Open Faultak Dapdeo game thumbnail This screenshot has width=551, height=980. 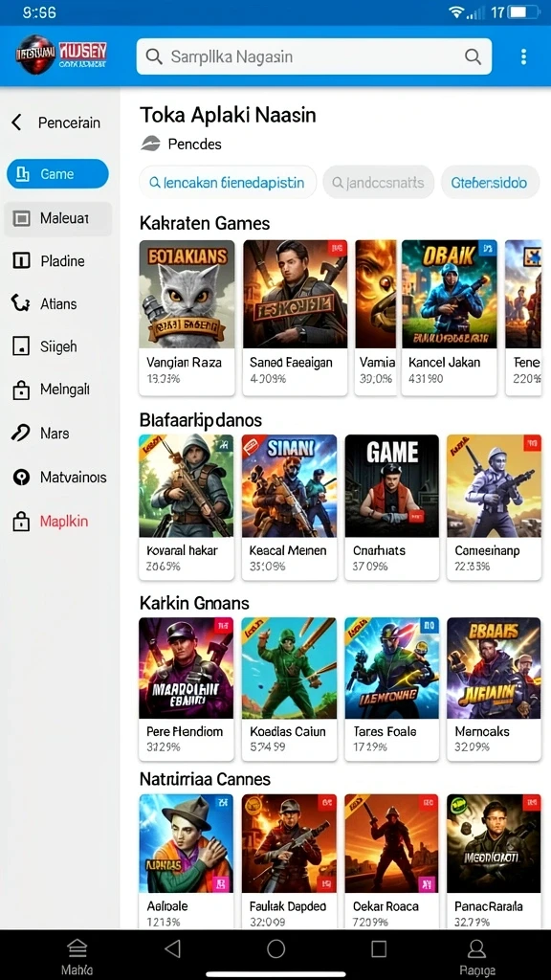pyautogui.click(x=289, y=843)
